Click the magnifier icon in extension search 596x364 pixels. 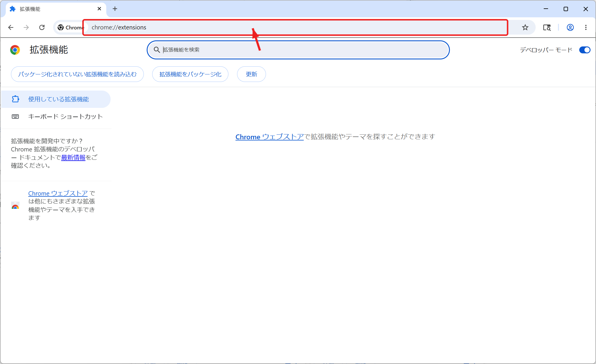coord(157,50)
